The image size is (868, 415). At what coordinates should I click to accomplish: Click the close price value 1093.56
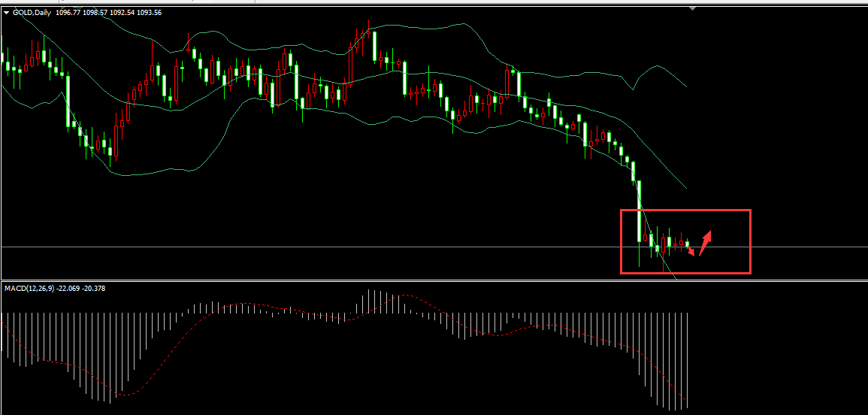[150, 13]
